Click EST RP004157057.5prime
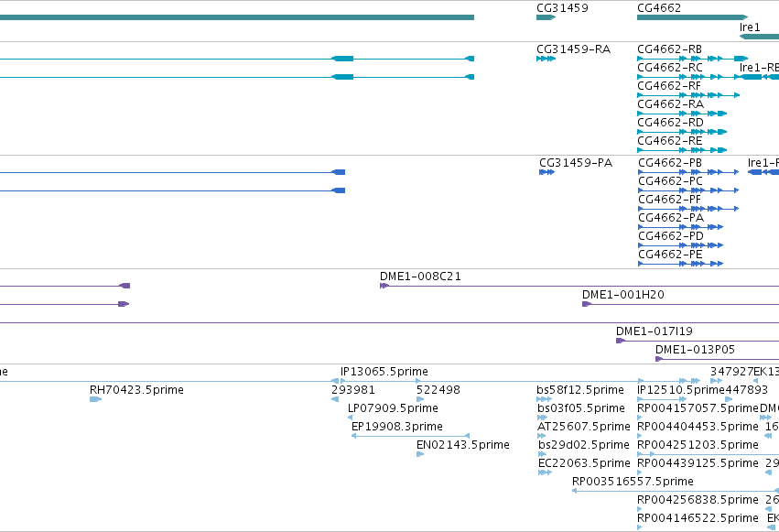This screenshot has height=532, width=779. click(x=698, y=408)
